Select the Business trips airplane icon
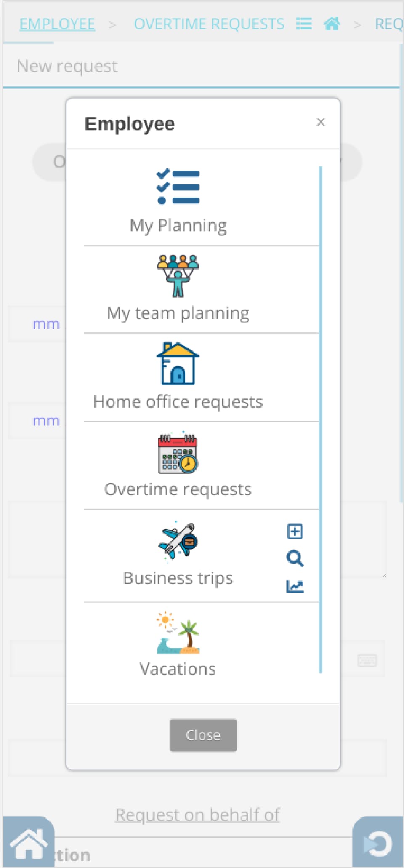This screenshot has width=404, height=868. pos(178,541)
